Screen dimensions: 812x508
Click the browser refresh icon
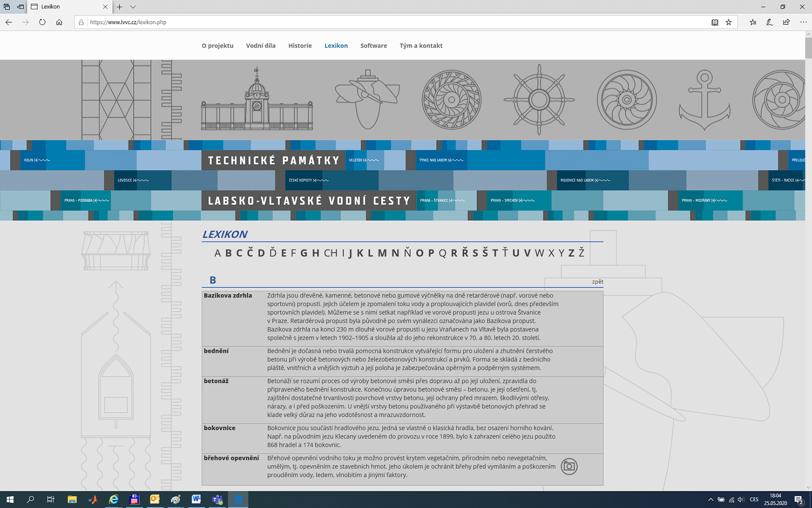(x=42, y=22)
